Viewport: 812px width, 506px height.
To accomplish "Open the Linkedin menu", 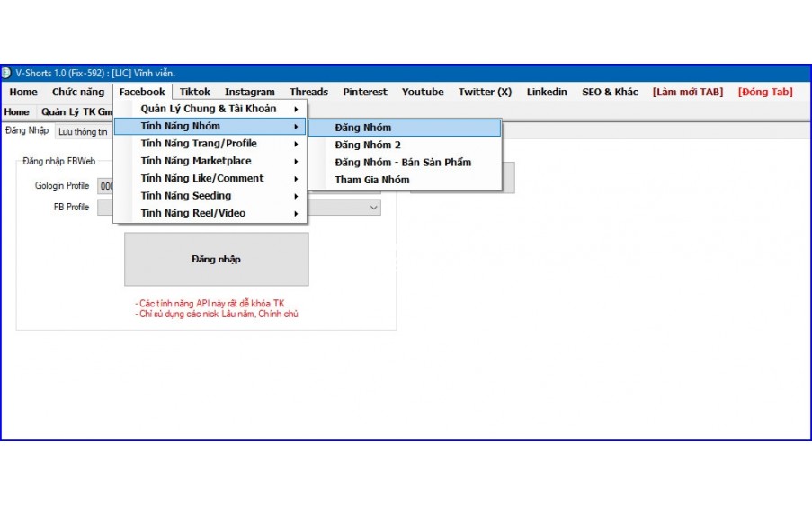I will [x=547, y=92].
